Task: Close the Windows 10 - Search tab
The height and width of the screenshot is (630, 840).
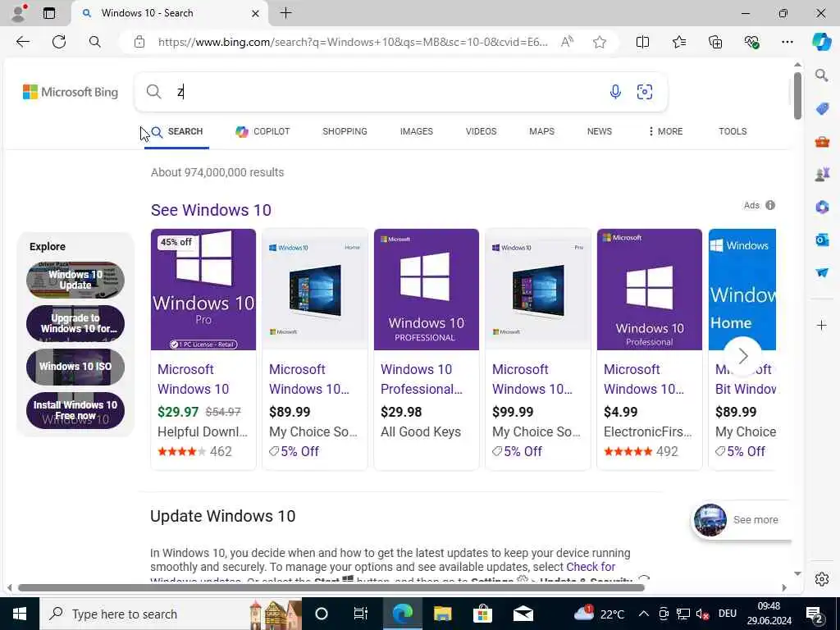Action: [256, 13]
